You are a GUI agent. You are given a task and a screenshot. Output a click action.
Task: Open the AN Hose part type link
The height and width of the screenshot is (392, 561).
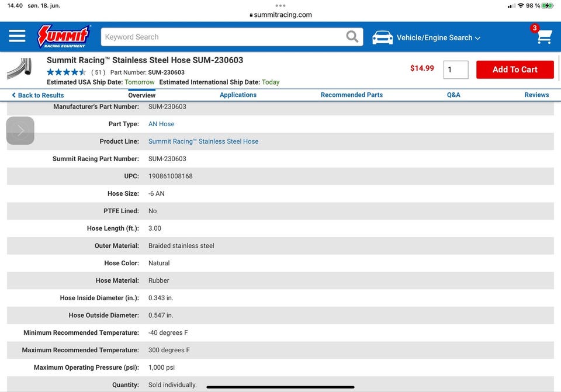tap(161, 124)
